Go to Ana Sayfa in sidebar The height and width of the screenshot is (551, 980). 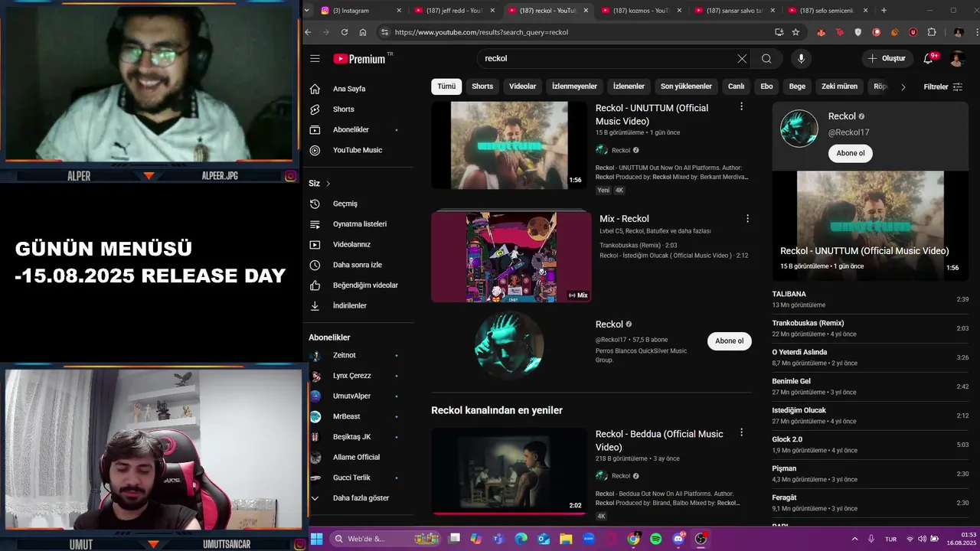click(349, 89)
